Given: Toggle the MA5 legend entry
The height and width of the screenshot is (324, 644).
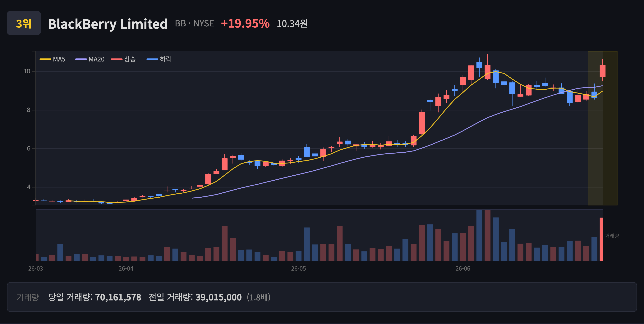Looking at the screenshot, I should [x=53, y=59].
